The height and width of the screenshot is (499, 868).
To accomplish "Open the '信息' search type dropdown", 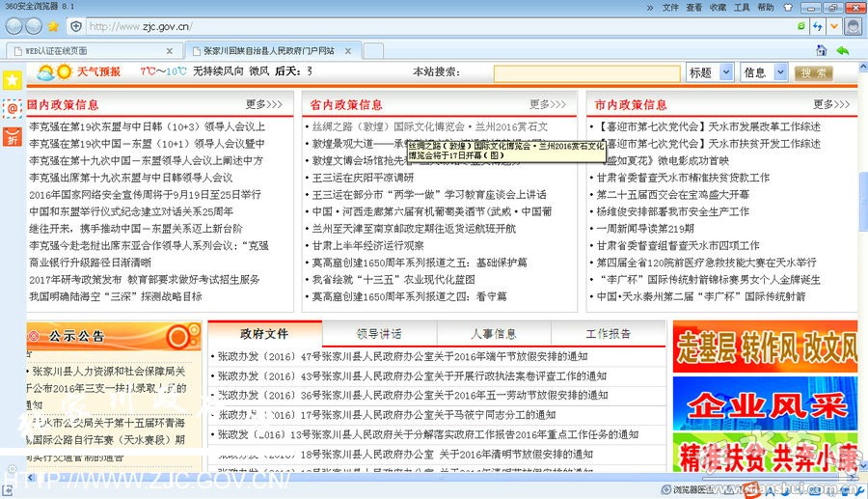I will click(766, 72).
